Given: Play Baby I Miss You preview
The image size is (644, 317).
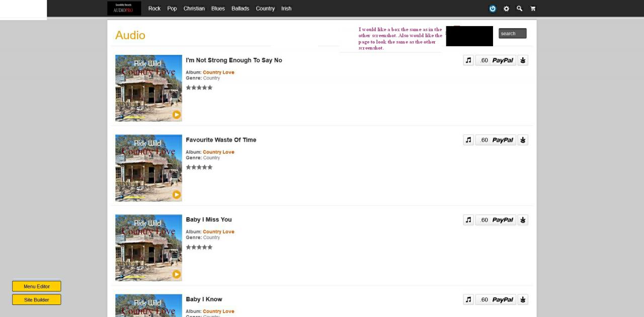Looking at the screenshot, I should click(x=177, y=274).
